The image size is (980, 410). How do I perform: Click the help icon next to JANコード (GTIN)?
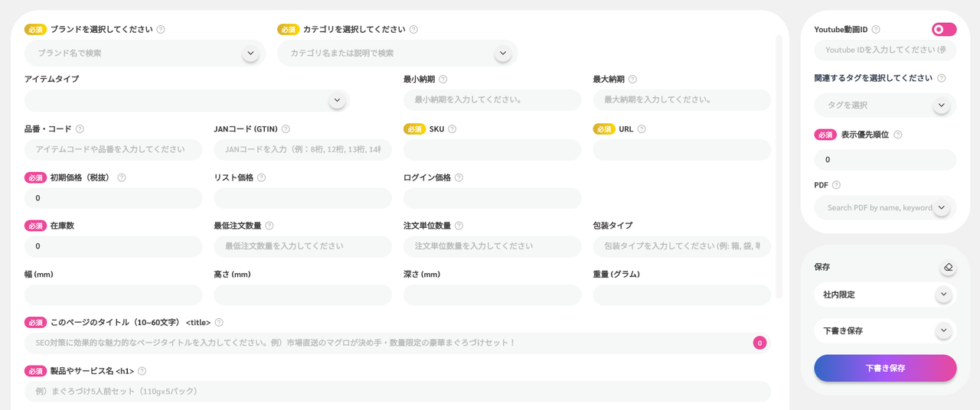click(286, 129)
